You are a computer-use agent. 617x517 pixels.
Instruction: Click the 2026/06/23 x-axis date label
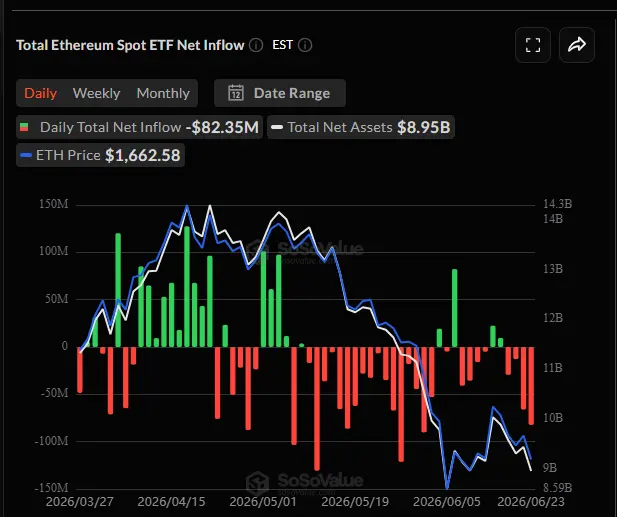531,502
